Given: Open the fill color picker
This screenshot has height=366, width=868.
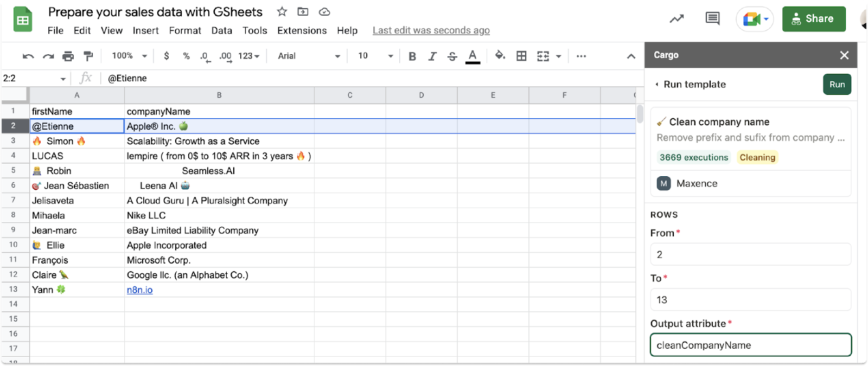Looking at the screenshot, I should click(x=500, y=55).
